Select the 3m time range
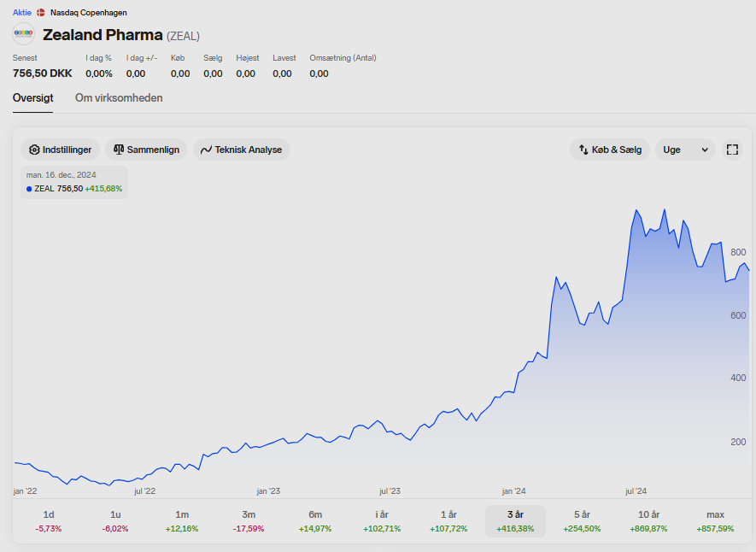 249,521
